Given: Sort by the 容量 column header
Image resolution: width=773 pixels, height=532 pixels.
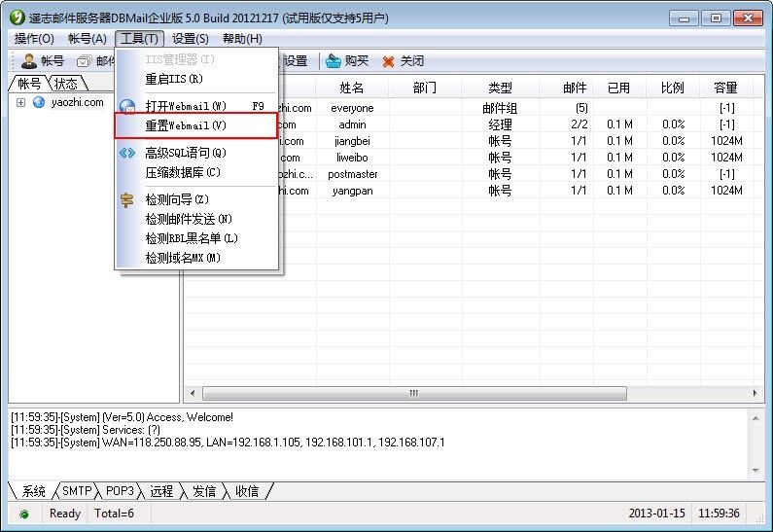Looking at the screenshot, I should pos(725,88).
